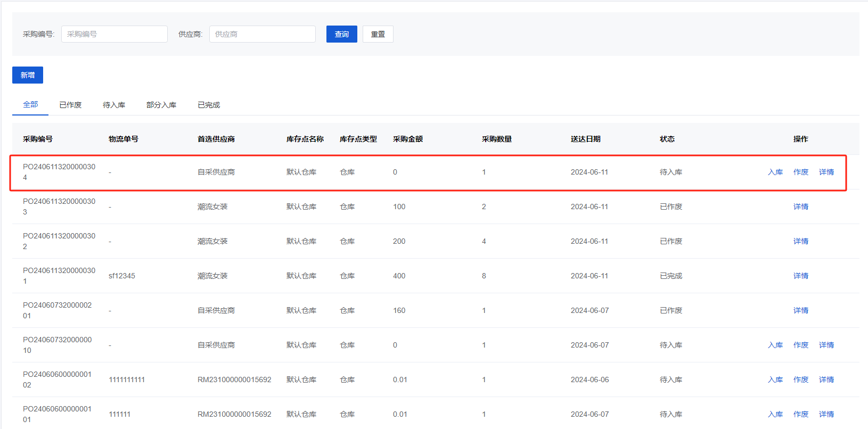Click 作废 for order PO2406113200000304
Screen dimensions: 868x429
click(x=801, y=172)
